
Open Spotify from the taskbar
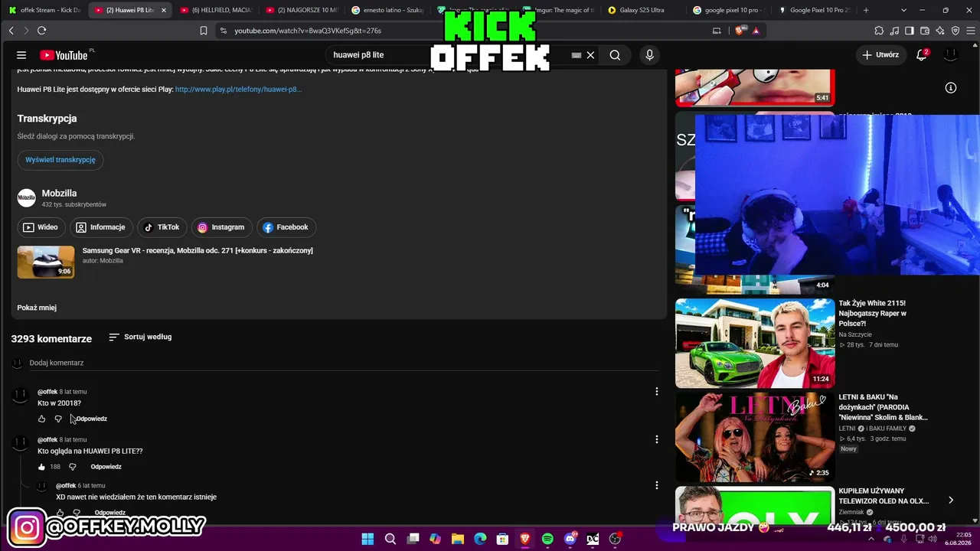547,539
